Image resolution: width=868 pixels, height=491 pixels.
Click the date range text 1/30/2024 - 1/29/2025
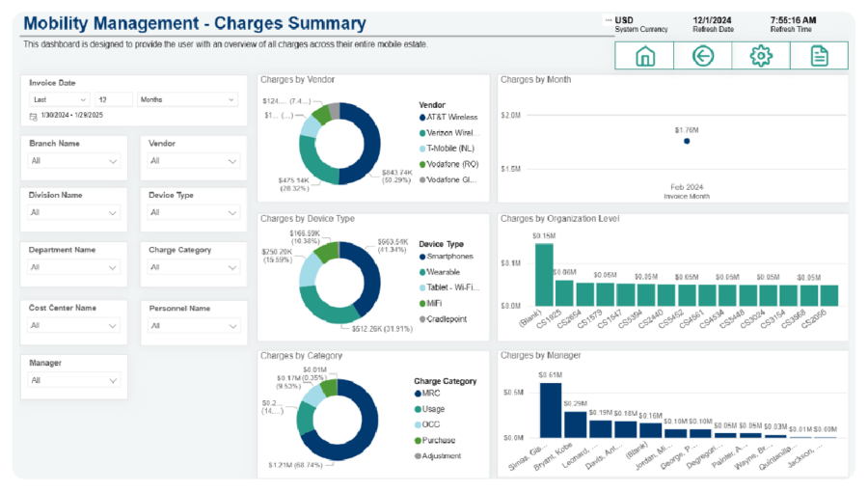72,115
